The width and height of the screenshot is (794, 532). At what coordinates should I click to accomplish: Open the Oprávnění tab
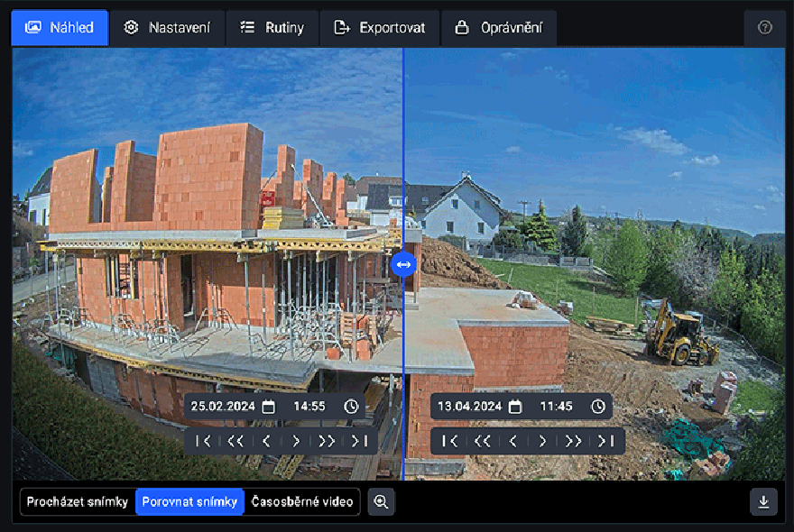pos(499,28)
